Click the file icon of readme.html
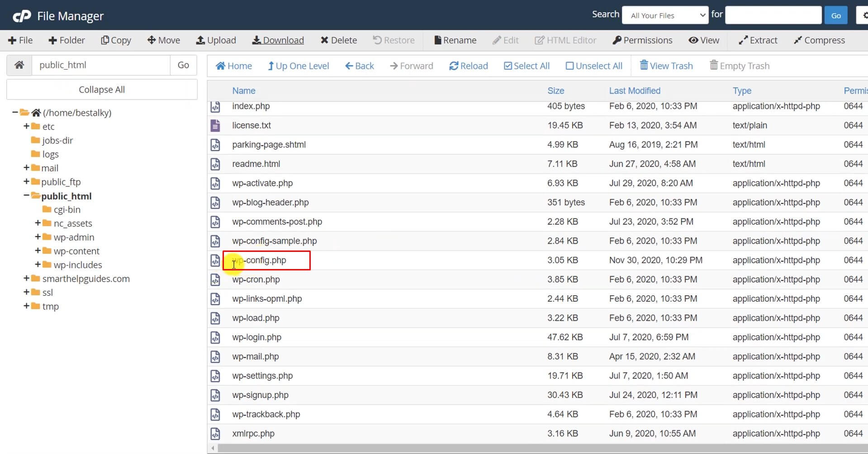 point(215,164)
